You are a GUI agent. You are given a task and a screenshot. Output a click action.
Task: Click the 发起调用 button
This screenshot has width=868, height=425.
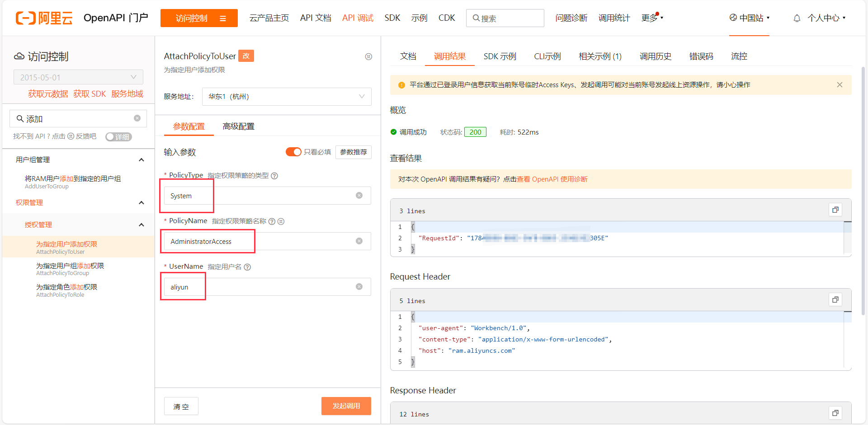[346, 406]
